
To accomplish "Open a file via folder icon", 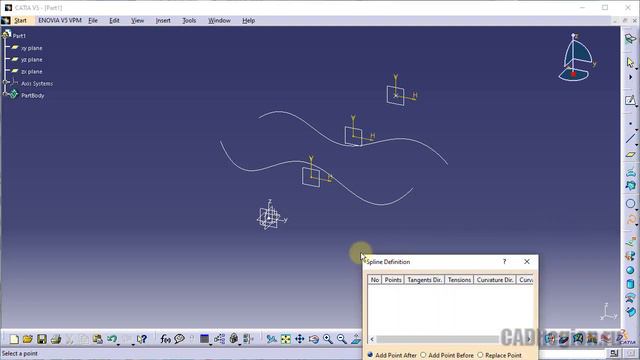I will 28,339.
